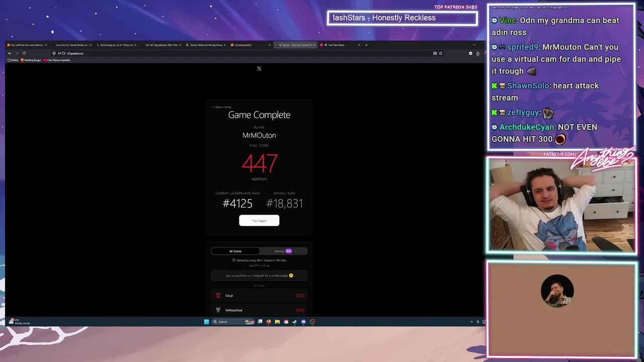Switch to the U.S.-Israeli Strikes browser tab
The image size is (644, 362).
(72, 45)
